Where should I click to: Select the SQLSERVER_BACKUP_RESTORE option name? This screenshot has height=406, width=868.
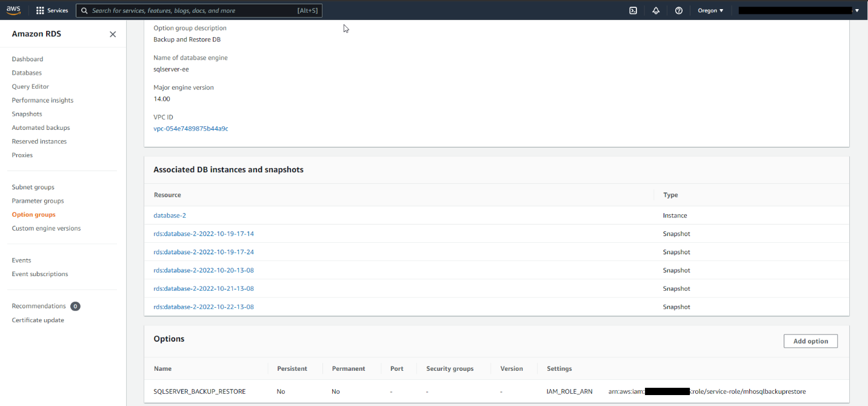point(200,391)
